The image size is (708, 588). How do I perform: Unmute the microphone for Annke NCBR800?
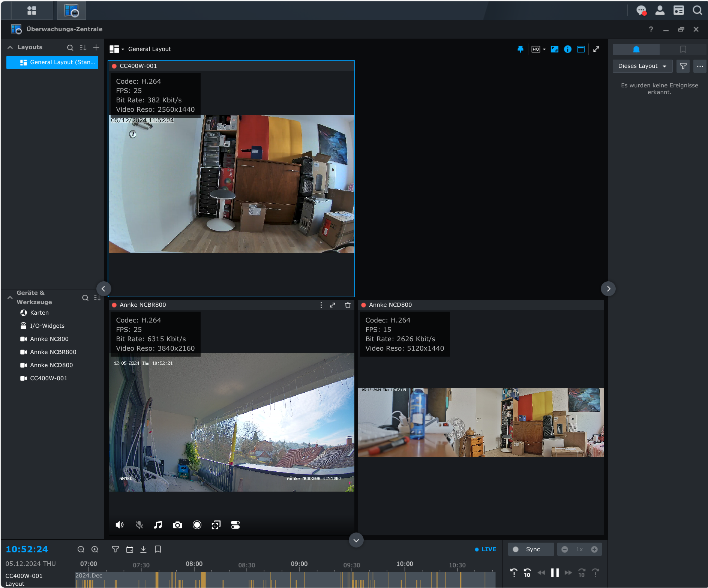click(139, 525)
